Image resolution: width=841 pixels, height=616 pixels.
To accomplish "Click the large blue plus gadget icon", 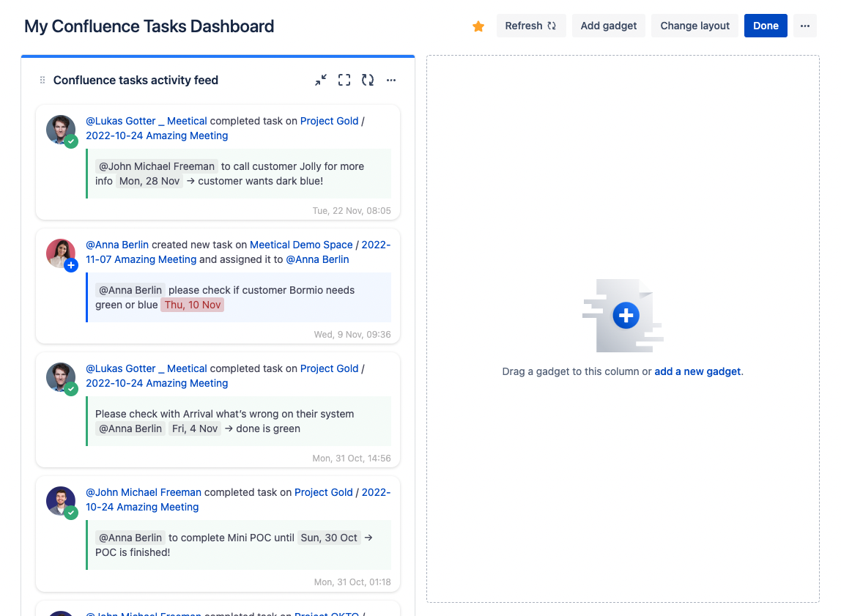I will 626,315.
